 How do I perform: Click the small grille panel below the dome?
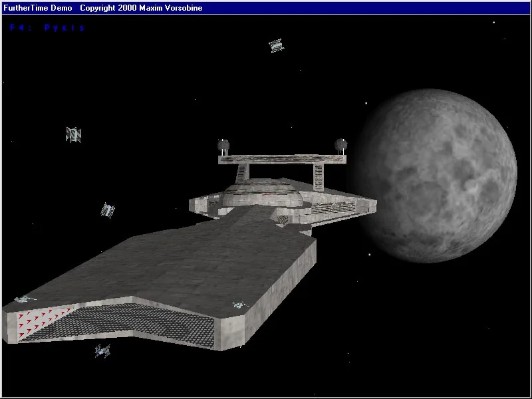pos(282,219)
